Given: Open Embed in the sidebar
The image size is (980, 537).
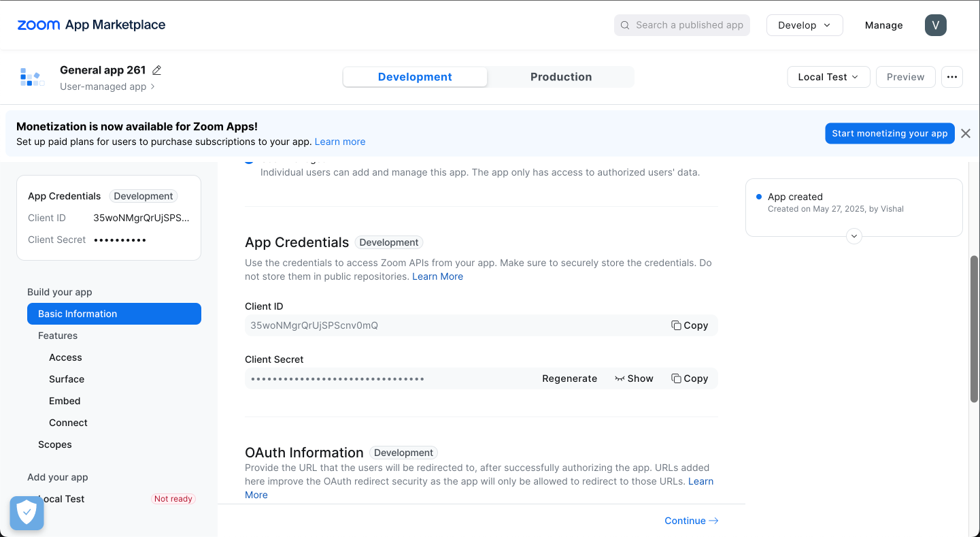Looking at the screenshot, I should coord(65,401).
